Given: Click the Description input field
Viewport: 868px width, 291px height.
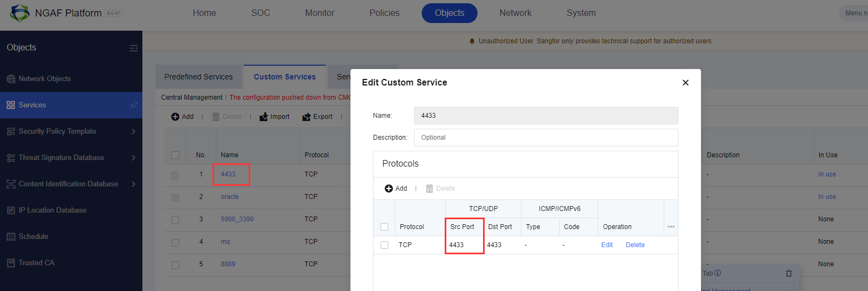Looking at the screenshot, I should pyautogui.click(x=545, y=138).
